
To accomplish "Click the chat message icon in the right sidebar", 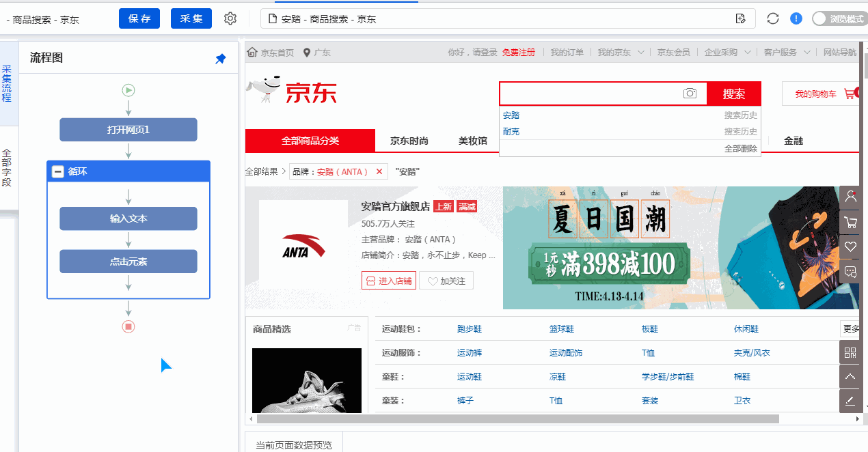I will (851, 272).
